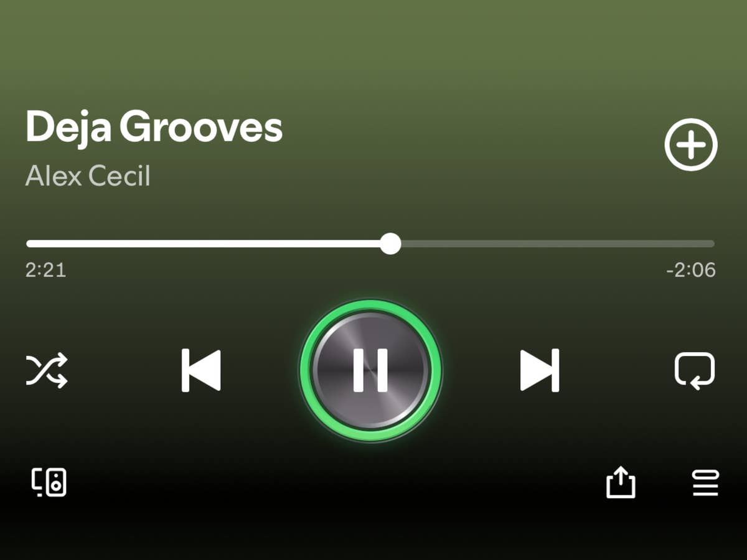Click the white playback slider knob
Image resolution: width=747 pixels, height=560 pixels.
coord(390,243)
